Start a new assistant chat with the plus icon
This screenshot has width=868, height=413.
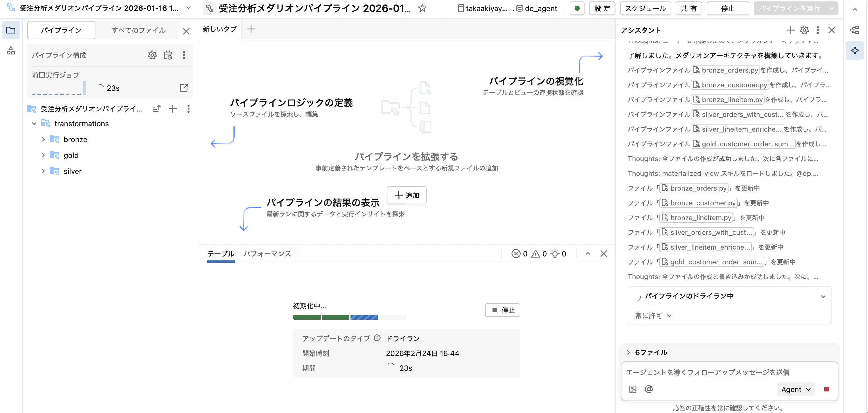(x=790, y=30)
